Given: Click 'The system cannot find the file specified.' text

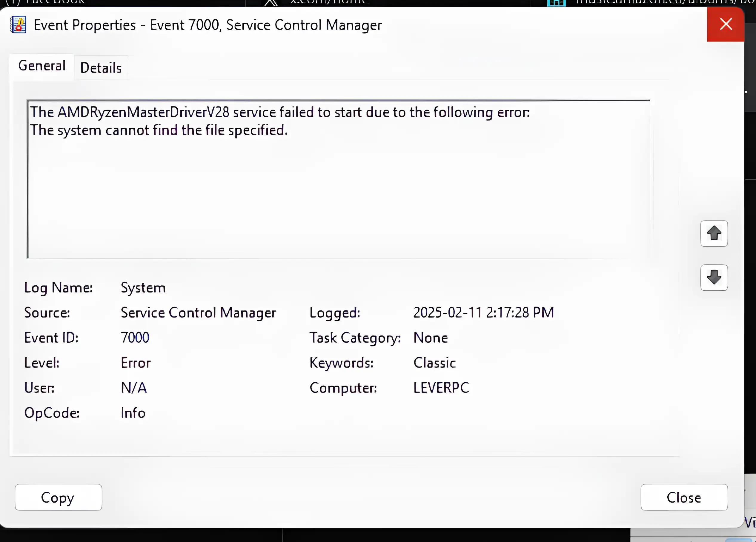Looking at the screenshot, I should pyautogui.click(x=159, y=130).
